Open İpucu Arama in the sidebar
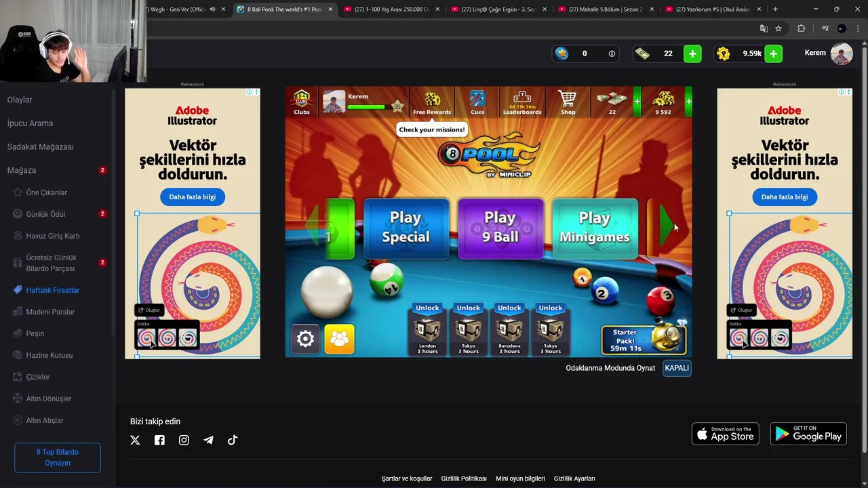The height and width of the screenshot is (488, 868). pyautogui.click(x=30, y=123)
